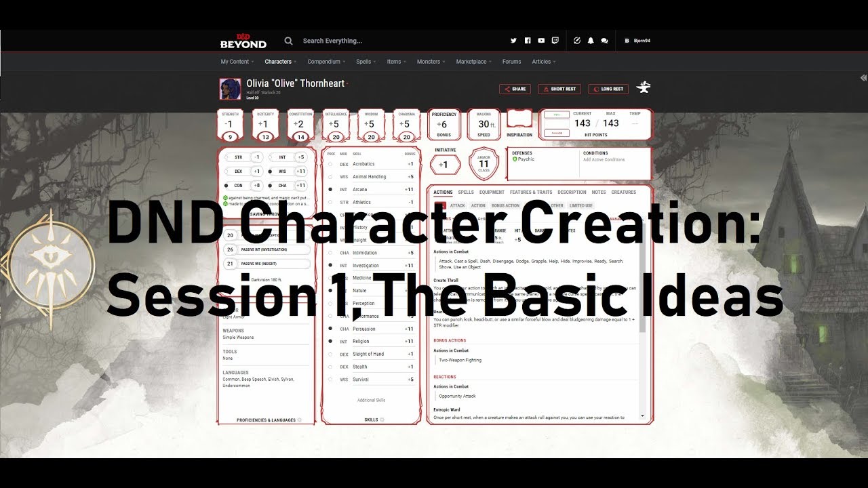Click the search magnifier icon

point(288,41)
